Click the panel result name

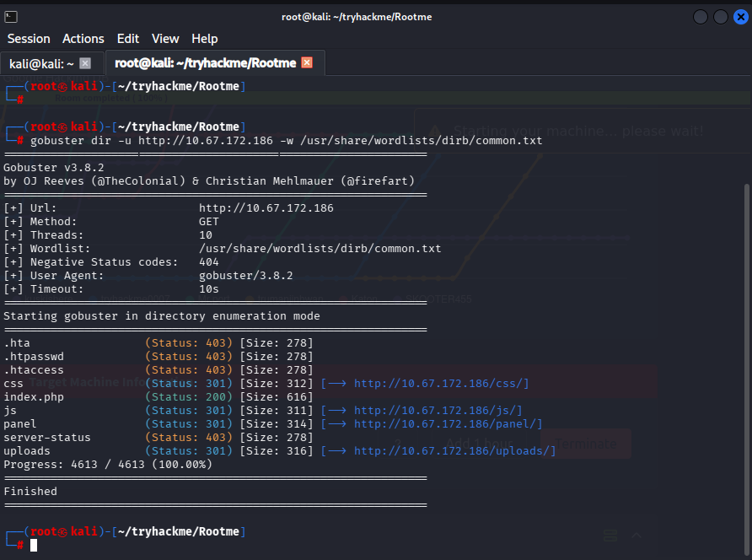pyautogui.click(x=19, y=423)
